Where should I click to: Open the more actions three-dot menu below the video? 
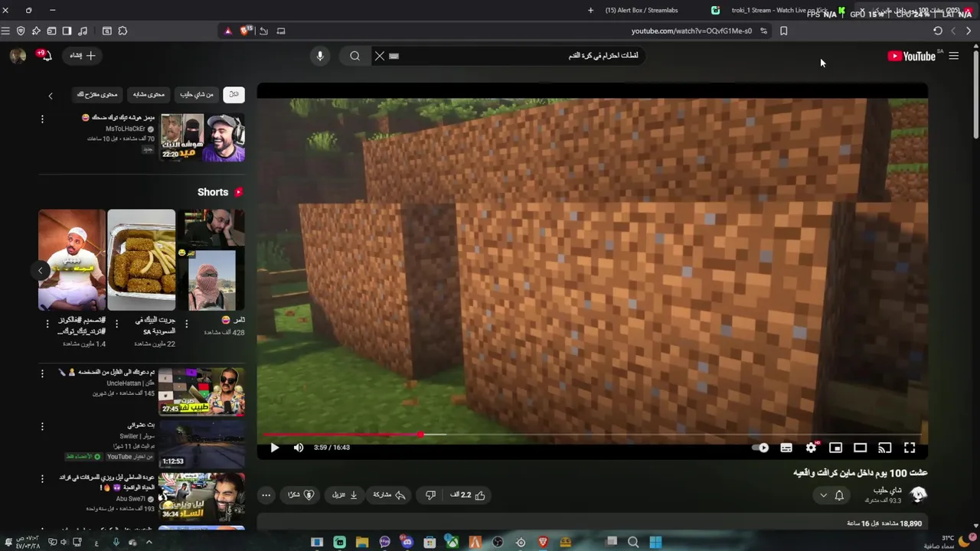pos(266,495)
